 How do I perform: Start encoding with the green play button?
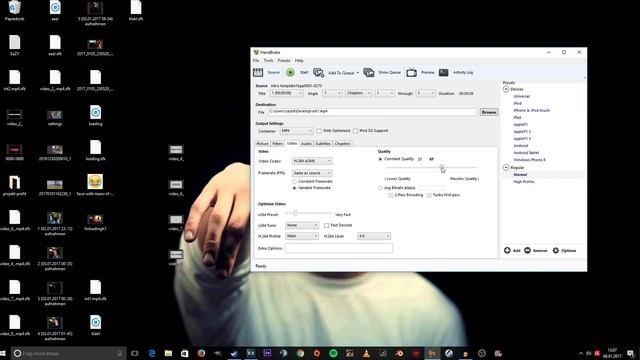(x=290, y=72)
